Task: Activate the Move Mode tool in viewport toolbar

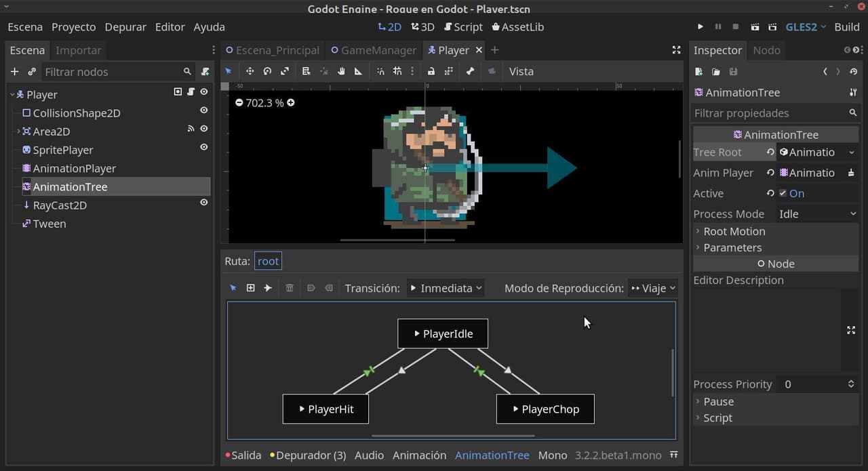Action: pos(250,71)
